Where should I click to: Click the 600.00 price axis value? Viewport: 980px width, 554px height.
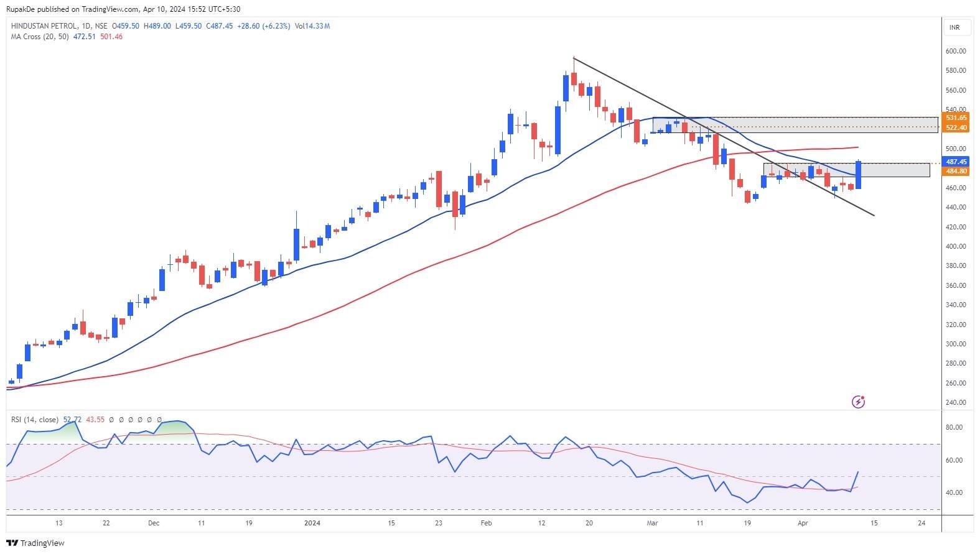click(x=956, y=51)
